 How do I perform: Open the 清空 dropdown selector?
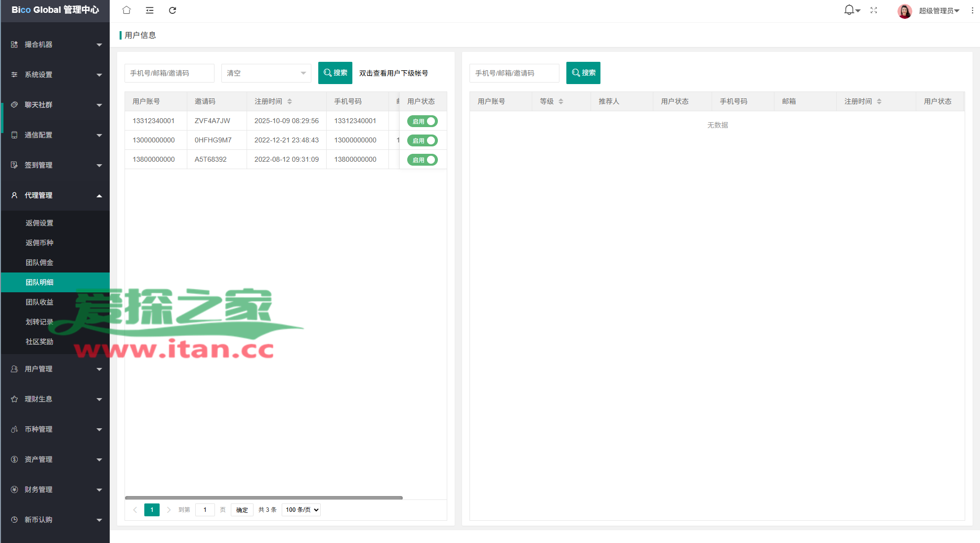pos(266,73)
